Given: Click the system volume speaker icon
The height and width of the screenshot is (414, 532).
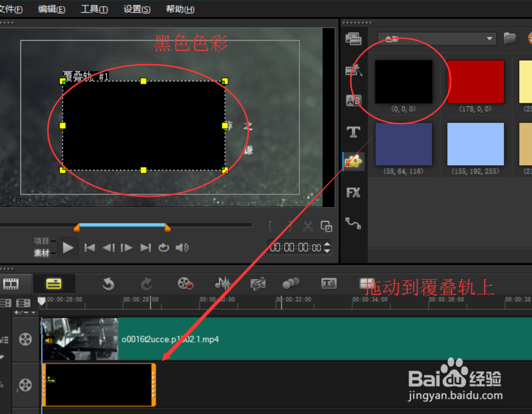Looking at the screenshot, I should tap(182, 248).
